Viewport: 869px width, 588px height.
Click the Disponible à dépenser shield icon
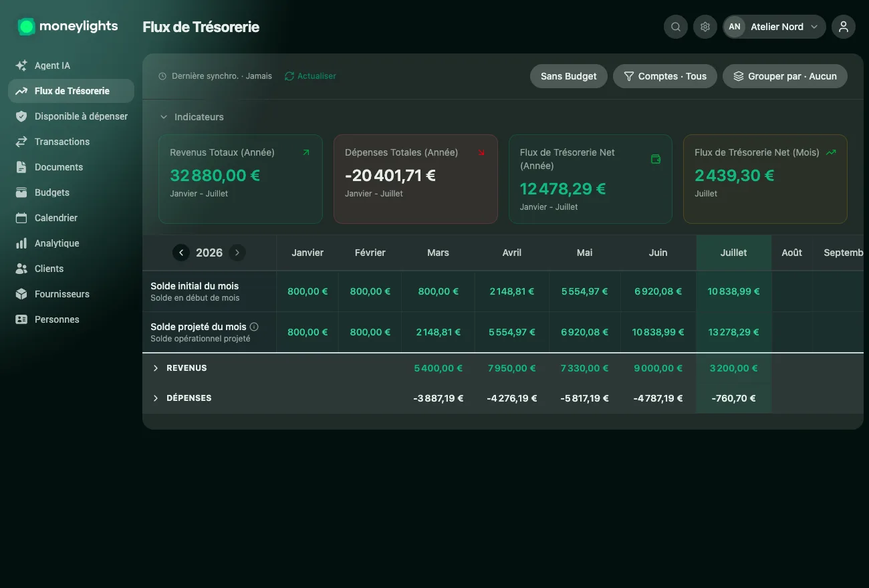click(21, 116)
